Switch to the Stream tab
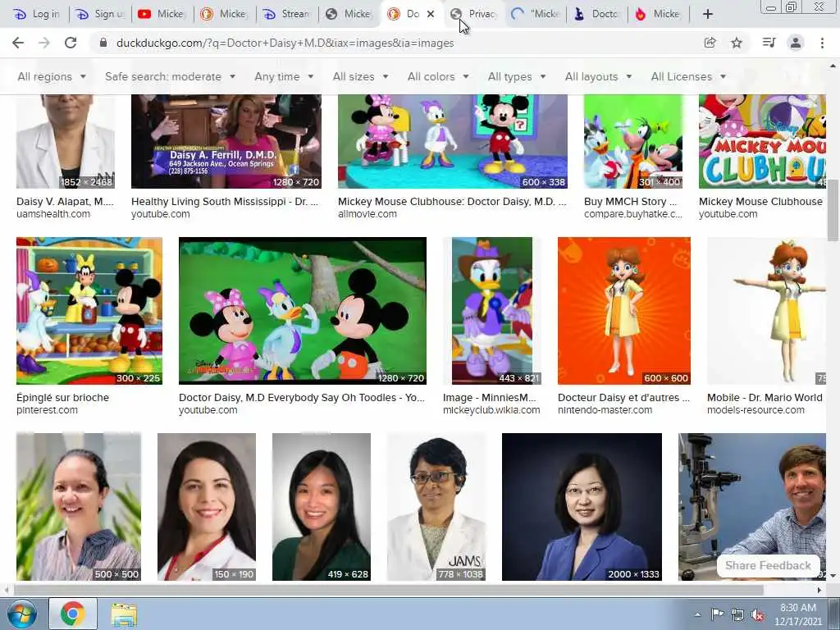 pos(287,14)
